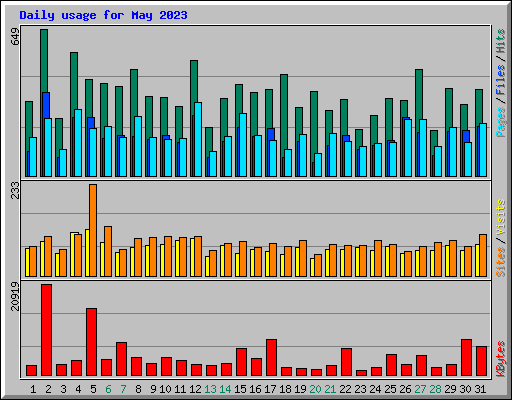The height and width of the screenshot is (400, 512).
Task: Click day label "16" on the axis
Action: [x=255, y=389]
